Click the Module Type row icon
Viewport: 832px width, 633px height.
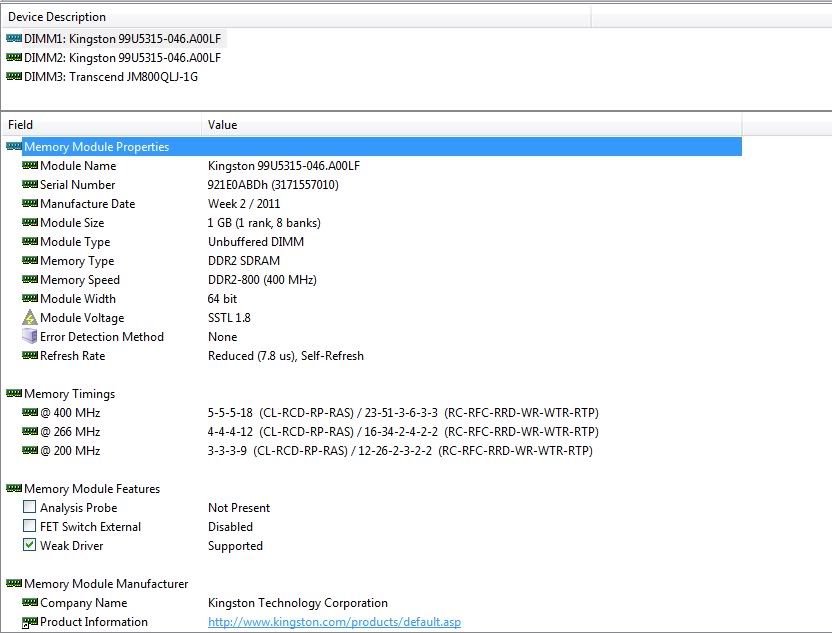tap(30, 241)
